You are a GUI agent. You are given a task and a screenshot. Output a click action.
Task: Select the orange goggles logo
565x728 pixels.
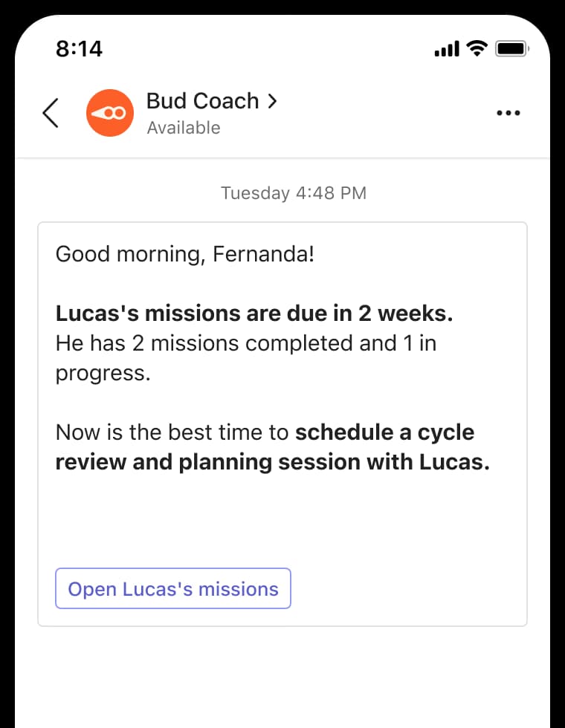(x=110, y=113)
